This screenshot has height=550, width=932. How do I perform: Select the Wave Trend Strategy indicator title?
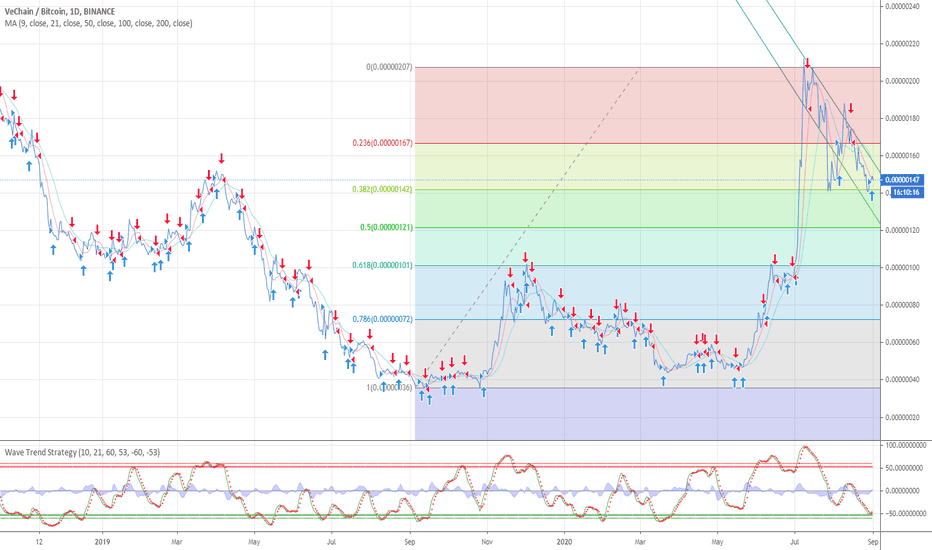[82, 452]
